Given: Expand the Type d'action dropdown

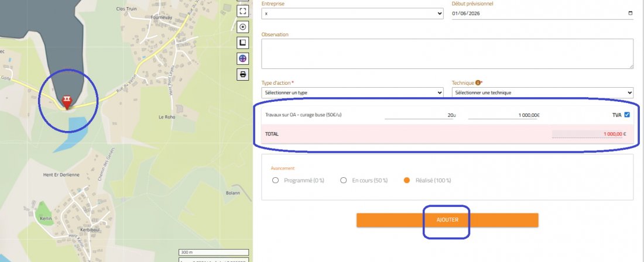Looking at the screenshot, I should pos(352,92).
